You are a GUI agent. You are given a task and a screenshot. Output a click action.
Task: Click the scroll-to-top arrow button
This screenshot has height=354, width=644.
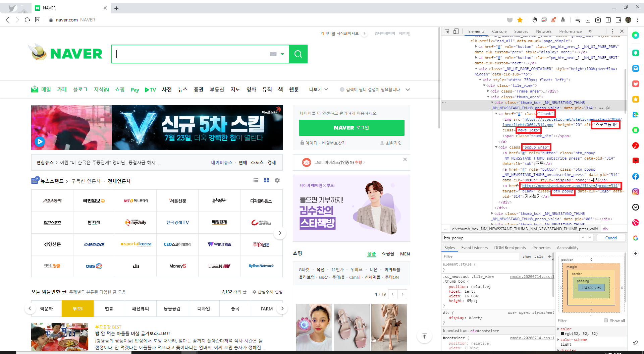[x=424, y=336]
